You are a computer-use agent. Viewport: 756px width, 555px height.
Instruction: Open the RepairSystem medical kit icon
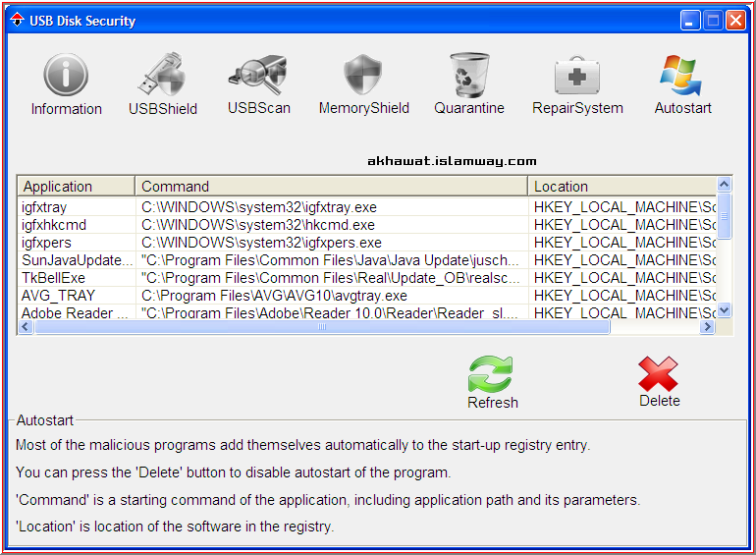(577, 76)
